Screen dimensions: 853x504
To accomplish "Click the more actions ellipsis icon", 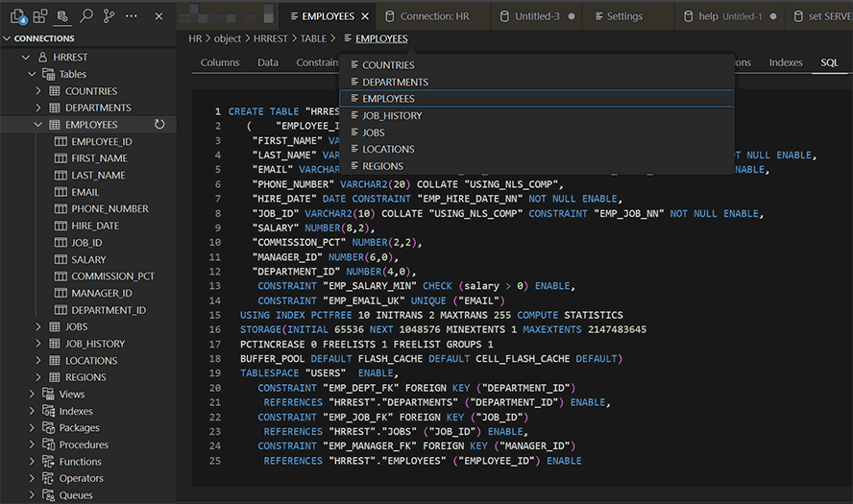I will pyautogui.click(x=133, y=16).
